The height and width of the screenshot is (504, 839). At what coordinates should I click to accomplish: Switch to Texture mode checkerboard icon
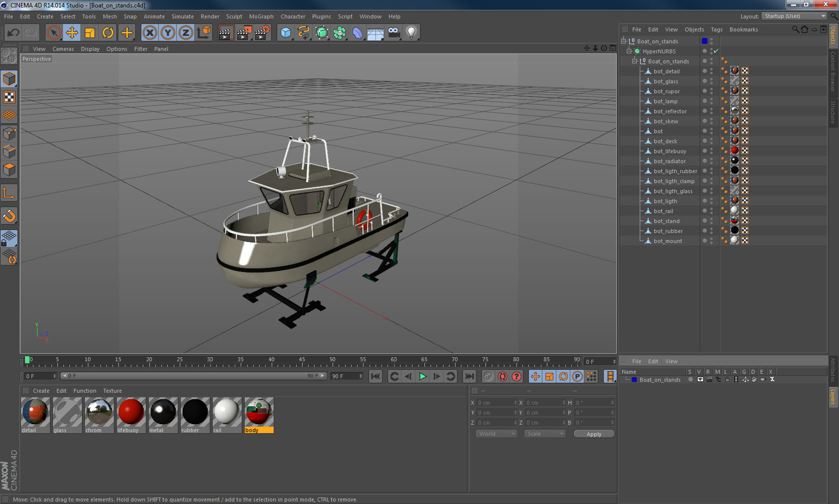[x=9, y=97]
